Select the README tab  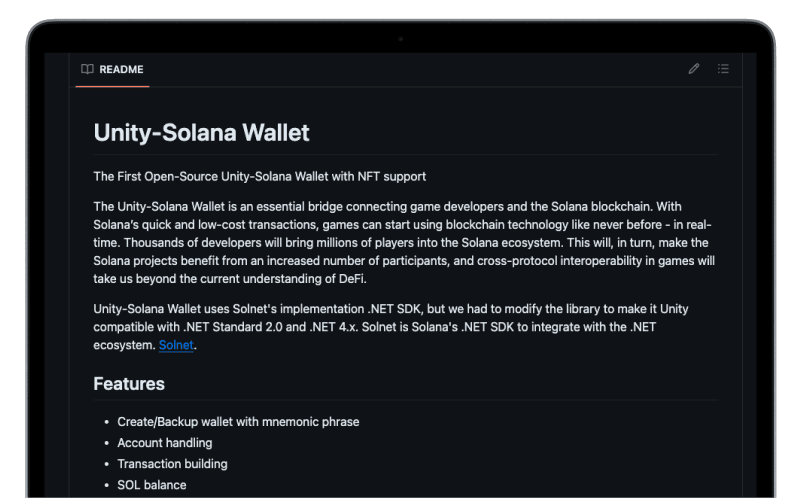(112, 69)
